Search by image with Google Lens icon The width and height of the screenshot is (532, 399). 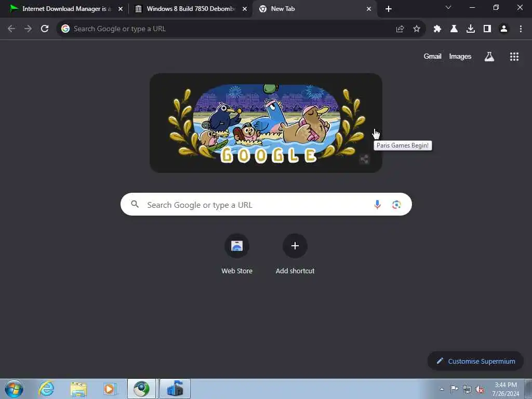396,205
